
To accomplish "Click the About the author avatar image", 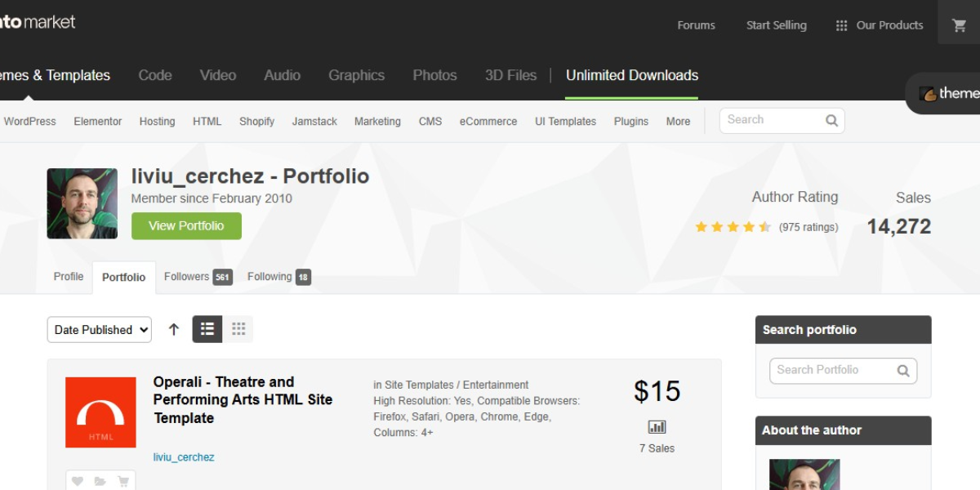I will point(804,474).
